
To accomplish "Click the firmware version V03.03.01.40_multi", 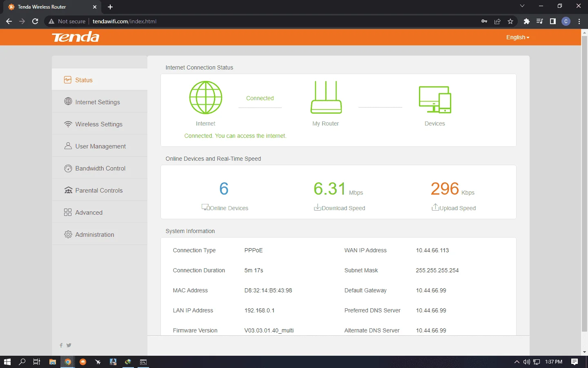I will (x=269, y=330).
